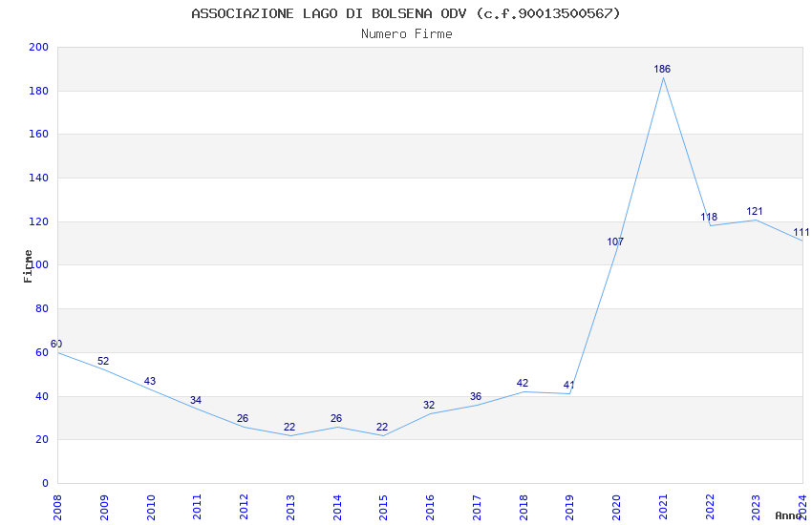Image resolution: width=812 pixels, height=525 pixels.
Task: Select the x-axis year label 2017
Action: pyautogui.click(x=477, y=508)
